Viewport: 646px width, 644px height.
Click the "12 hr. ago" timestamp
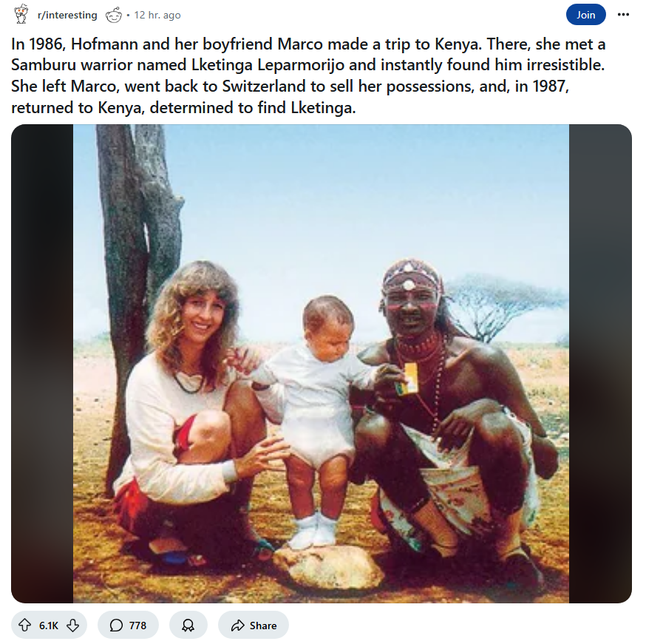(157, 15)
